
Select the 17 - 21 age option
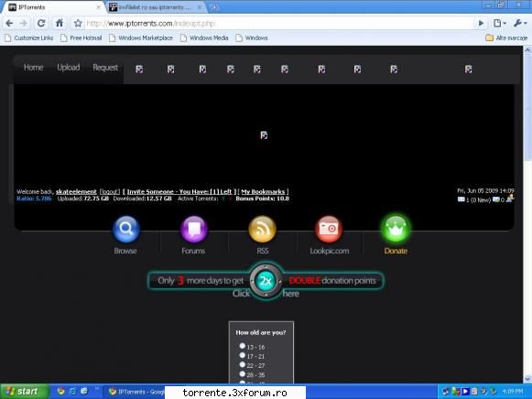243,355
